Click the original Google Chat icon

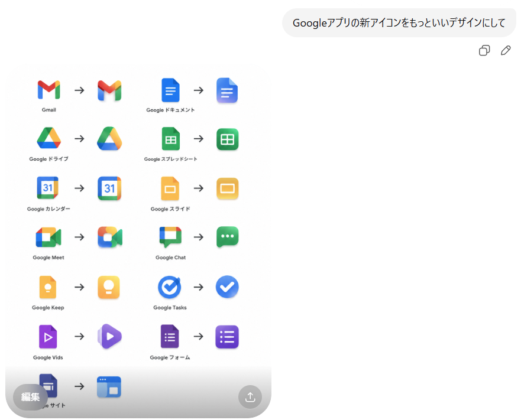click(170, 237)
